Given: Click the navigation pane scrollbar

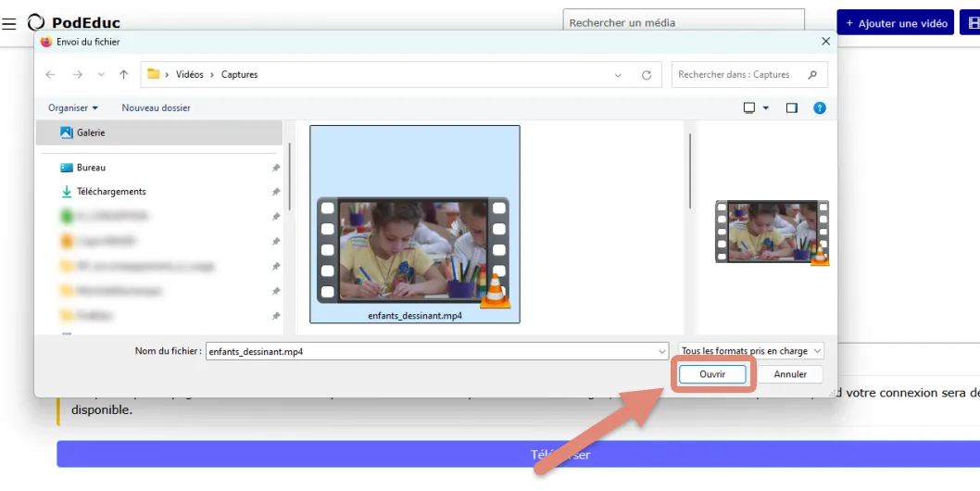Looking at the screenshot, I should point(289,177).
